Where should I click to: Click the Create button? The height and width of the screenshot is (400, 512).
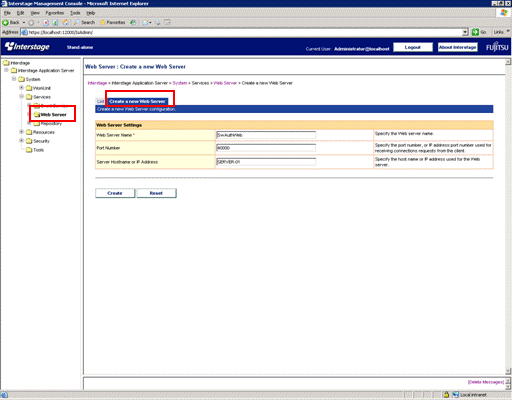[115, 193]
